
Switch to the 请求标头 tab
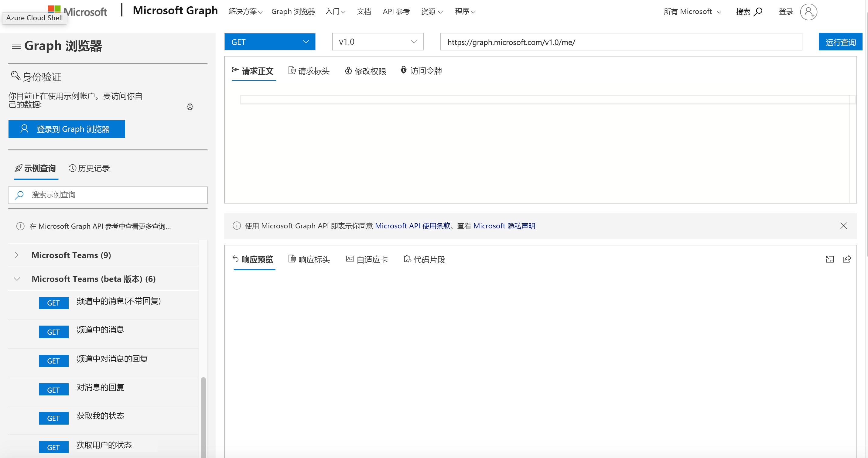(x=309, y=71)
